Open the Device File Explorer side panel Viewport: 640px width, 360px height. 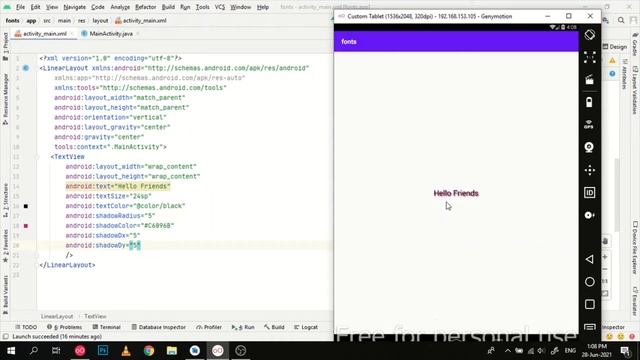click(635, 248)
